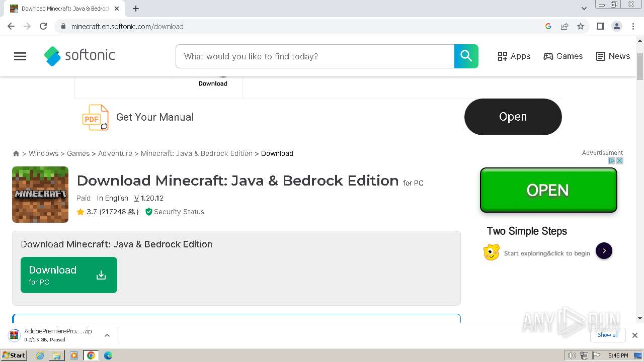Close the Download Minecraft tab
644x362 pixels.
point(117,9)
